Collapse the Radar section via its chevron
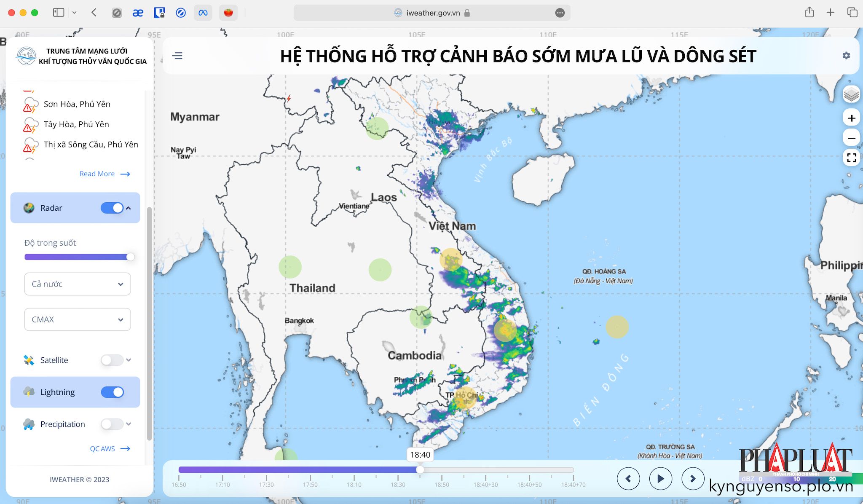Image resolution: width=863 pixels, height=504 pixels. point(129,208)
